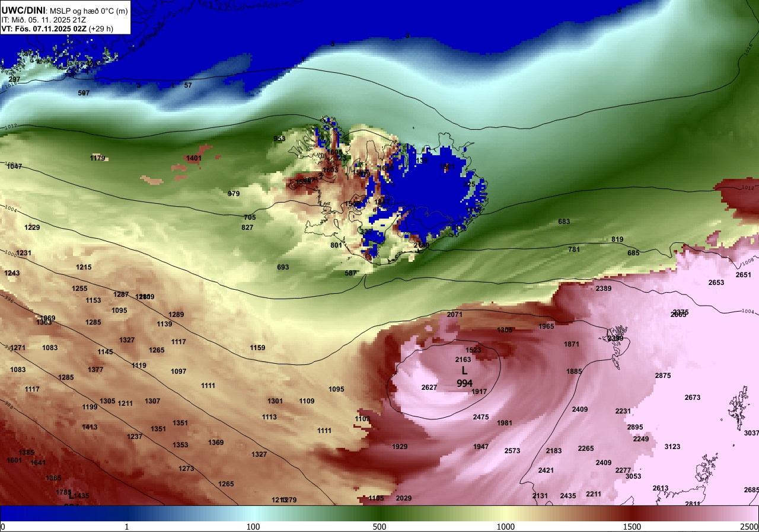Click the 979 height value
The image size is (759, 532).
[234, 194]
